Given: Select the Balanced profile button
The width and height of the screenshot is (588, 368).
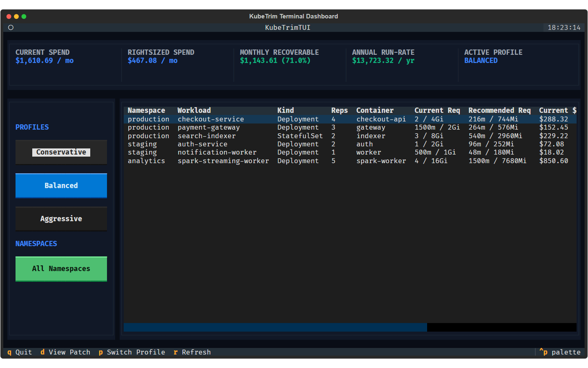Looking at the screenshot, I should [61, 186].
